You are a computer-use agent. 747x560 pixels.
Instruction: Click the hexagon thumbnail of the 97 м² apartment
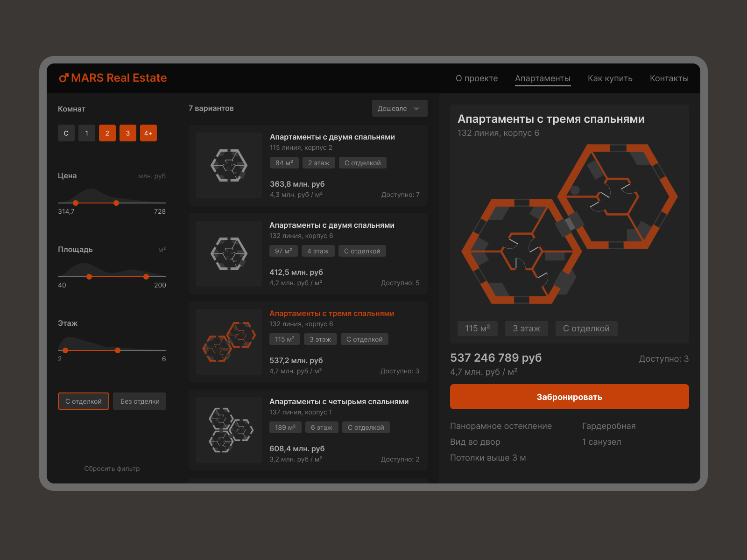[x=228, y=253]
